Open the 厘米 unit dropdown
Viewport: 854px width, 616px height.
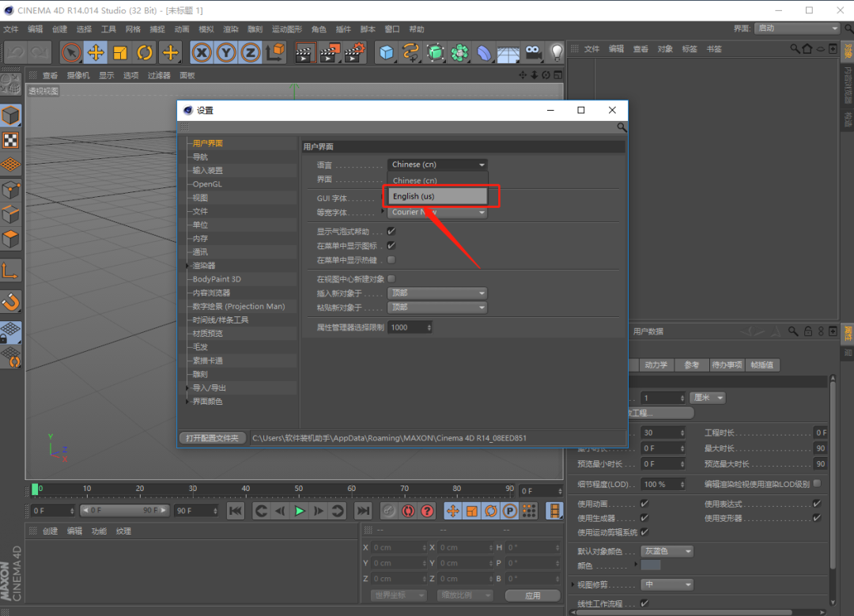pyautogui.click(x=708, y=398)
